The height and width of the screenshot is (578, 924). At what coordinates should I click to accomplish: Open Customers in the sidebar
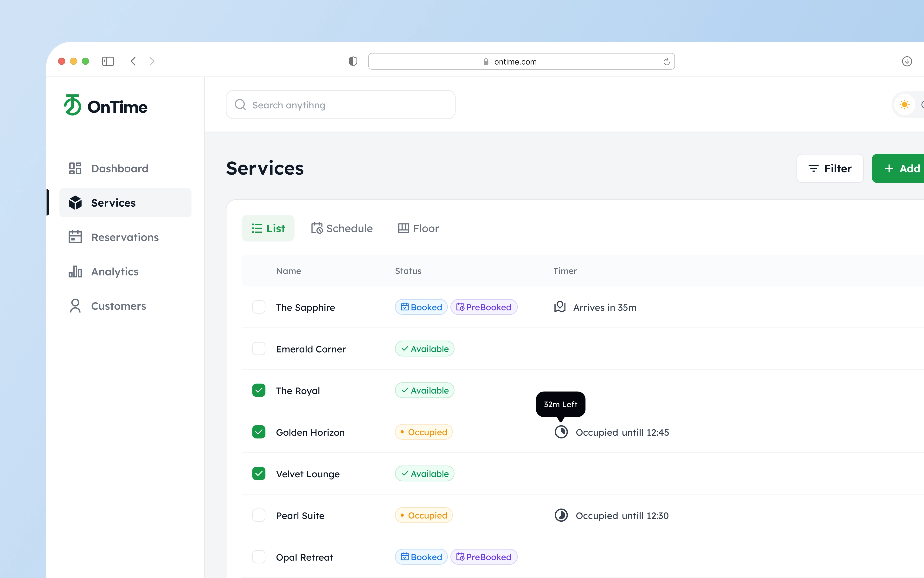point(125,306)
